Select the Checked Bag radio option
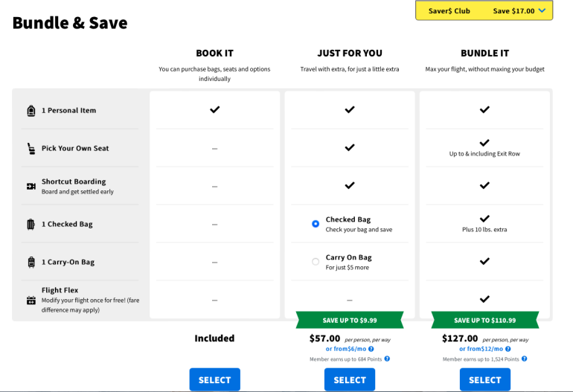This screenshot has height=392, width=573. point(316,223)
